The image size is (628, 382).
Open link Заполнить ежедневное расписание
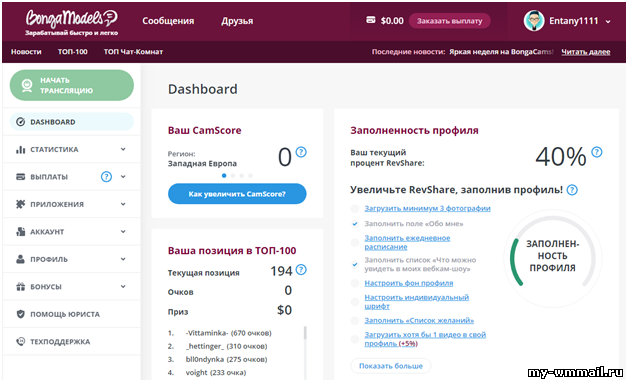407,242
